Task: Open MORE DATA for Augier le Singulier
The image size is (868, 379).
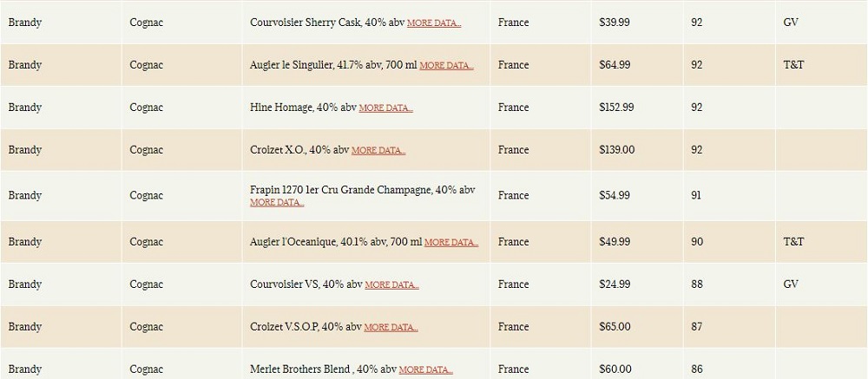Action: 446,65
